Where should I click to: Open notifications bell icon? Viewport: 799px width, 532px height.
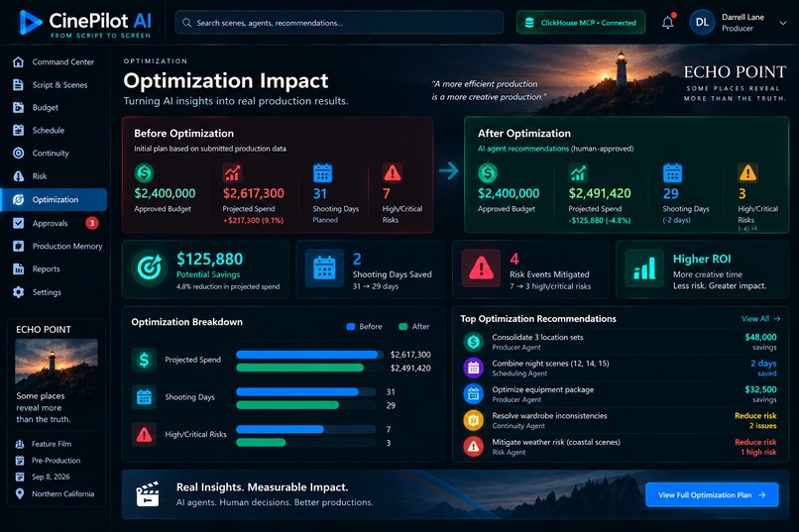coord(668,23)
